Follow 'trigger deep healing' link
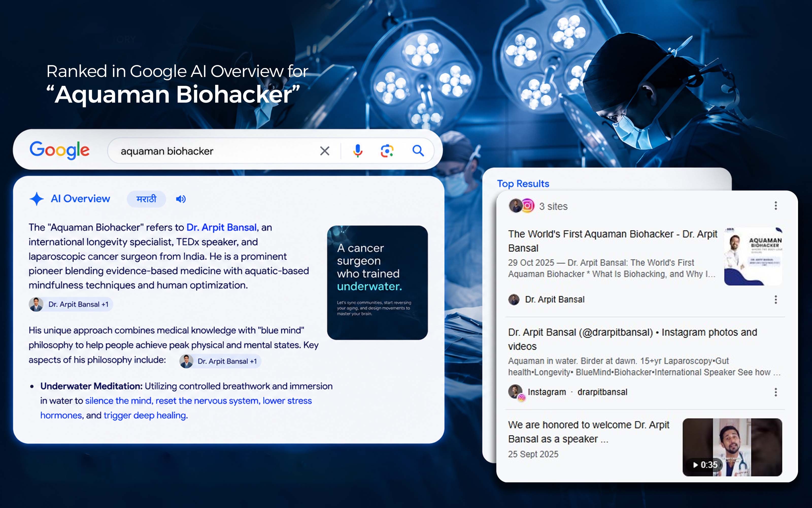The width and height of the screenshot is (812, 508). 145,416
